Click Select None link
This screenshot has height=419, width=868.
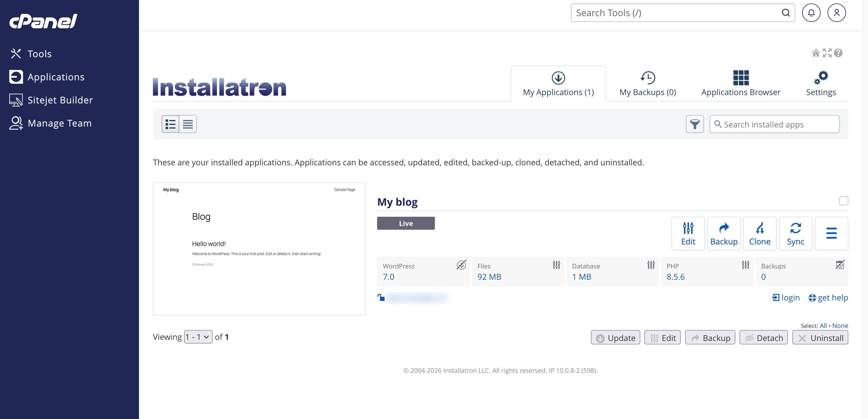pyautogui.click(x=840, y=326)
